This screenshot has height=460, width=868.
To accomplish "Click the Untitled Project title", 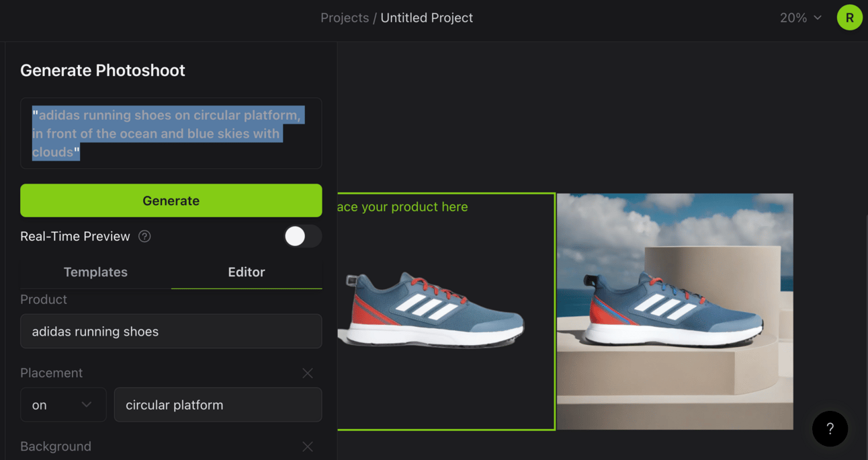I will coord(427,18).
